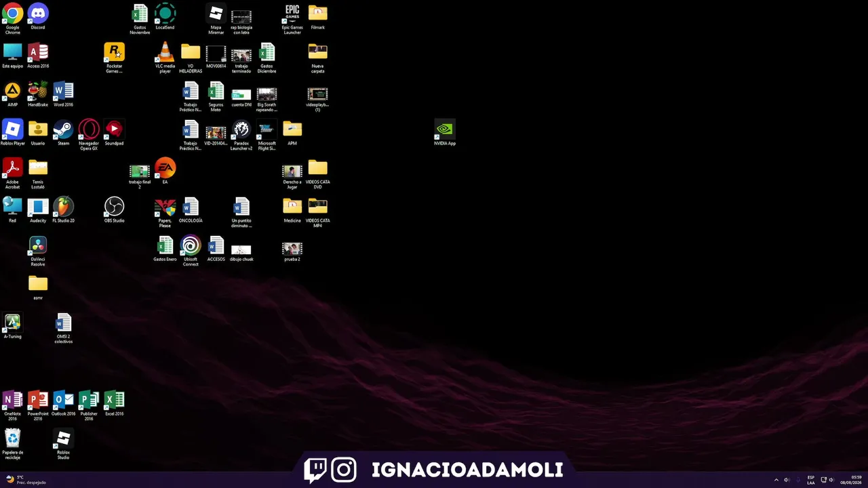Click the EA app shortcut
This screenshot has width=868, height=488.
pos(165,168)
